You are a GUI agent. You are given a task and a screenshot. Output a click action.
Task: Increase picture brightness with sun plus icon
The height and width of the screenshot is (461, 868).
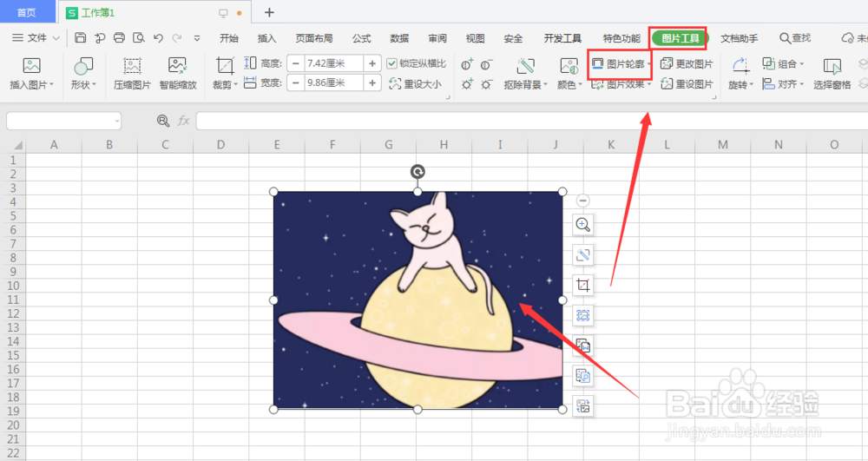pos(467,84)
